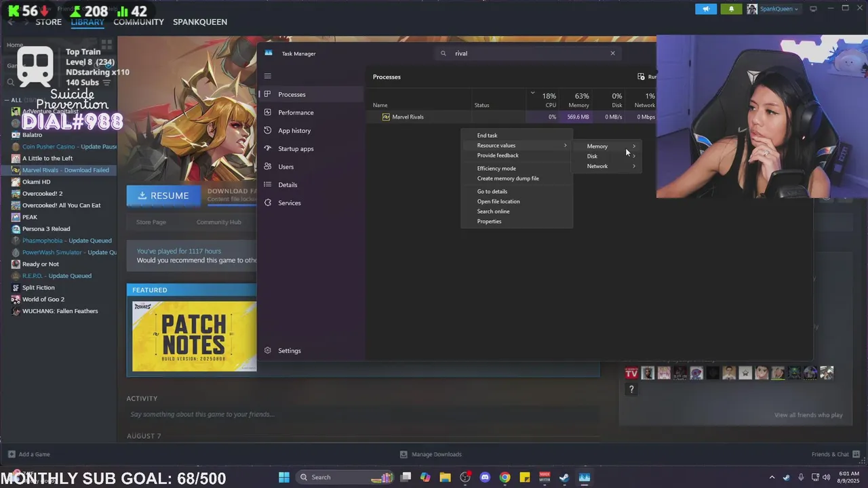Select WUCHANG: Fallen Feathers in library
The height and width of the screenshot is (488, 868).
(60, 311)
